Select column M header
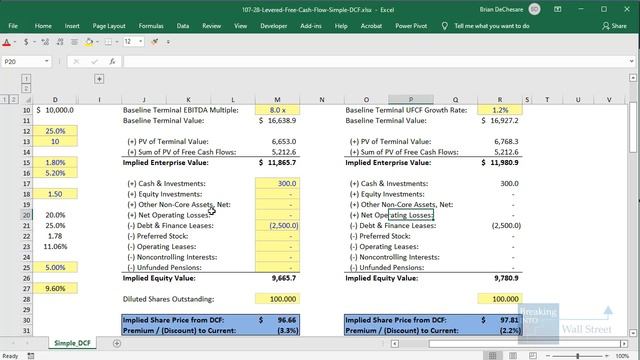 [277, 100]
